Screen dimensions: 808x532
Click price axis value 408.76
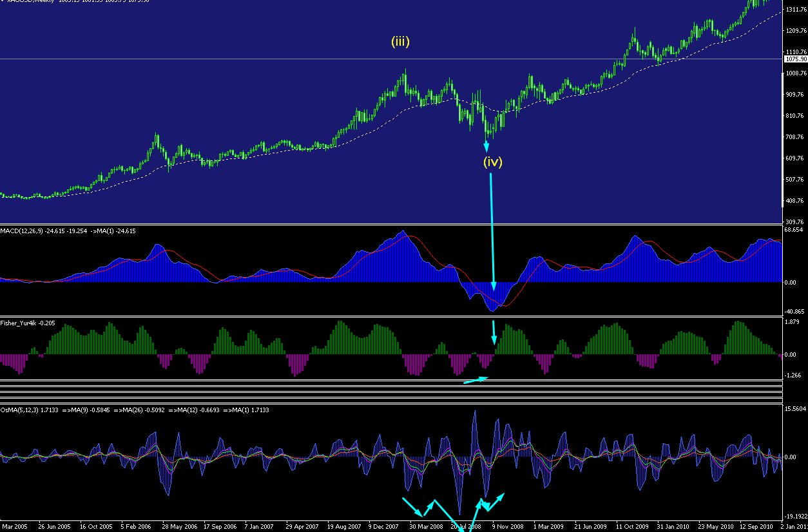pyautogui.click(x=796, y=201)
